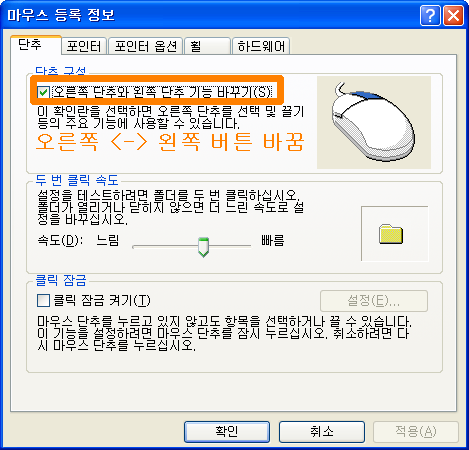Click the yellow folder test icon
The width and height of the screenshot is (469, 450).
click(391, 234)
